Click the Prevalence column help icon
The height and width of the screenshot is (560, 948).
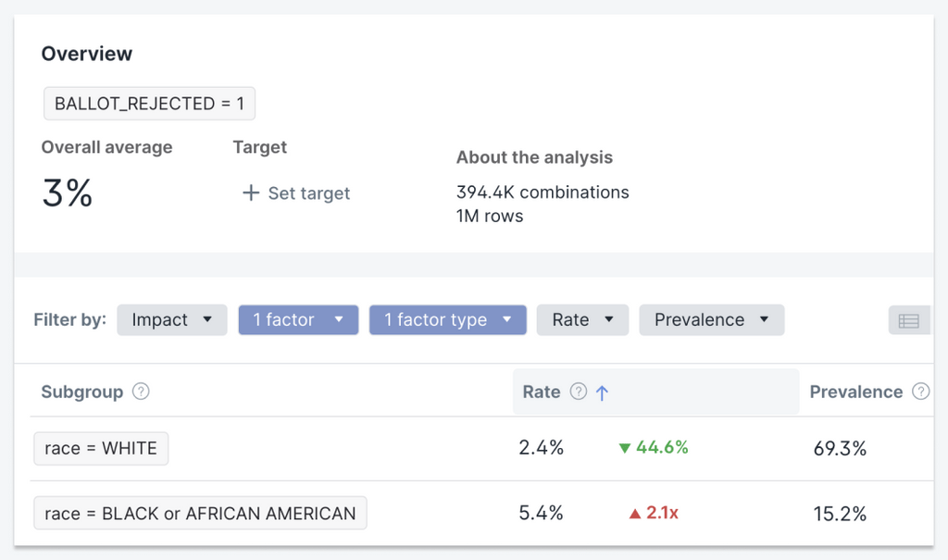920,392
